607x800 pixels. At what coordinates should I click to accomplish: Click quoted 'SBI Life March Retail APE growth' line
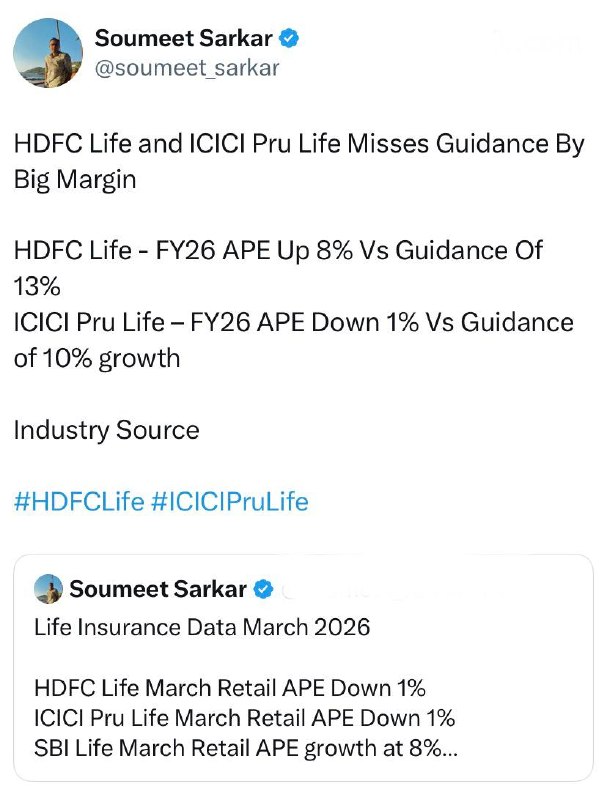pyautogui.click(x=240, y=748)
